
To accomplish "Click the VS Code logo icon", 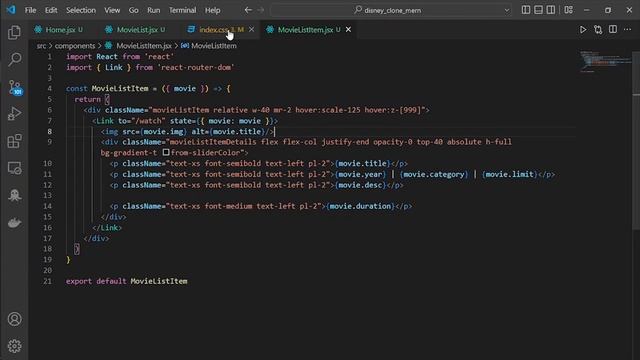I will (x=11, y=10).
